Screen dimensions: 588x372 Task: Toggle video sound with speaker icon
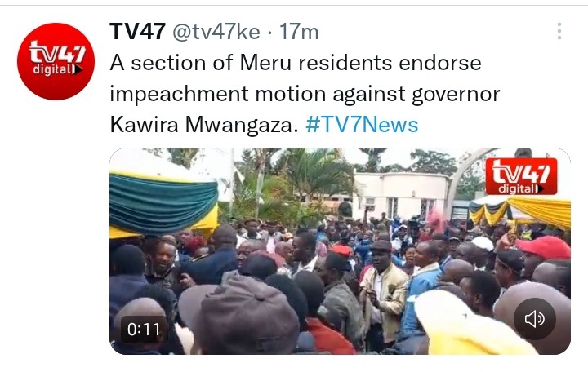534,319
